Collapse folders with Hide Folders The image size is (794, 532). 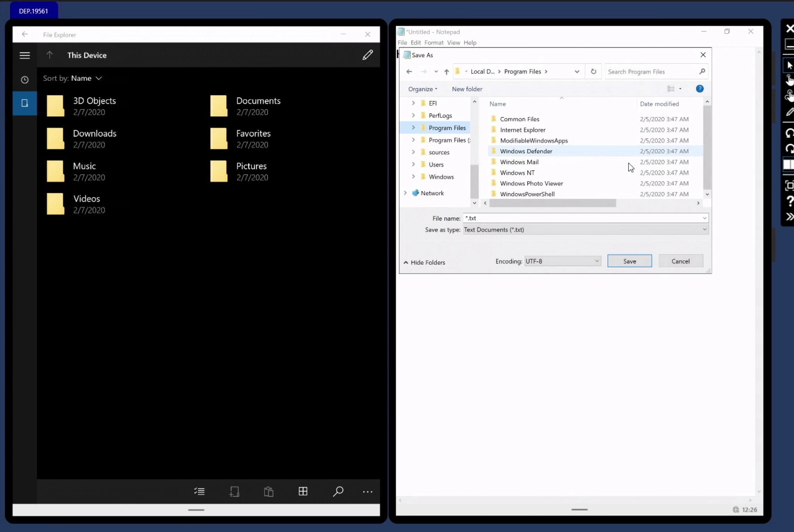(424, 262)
